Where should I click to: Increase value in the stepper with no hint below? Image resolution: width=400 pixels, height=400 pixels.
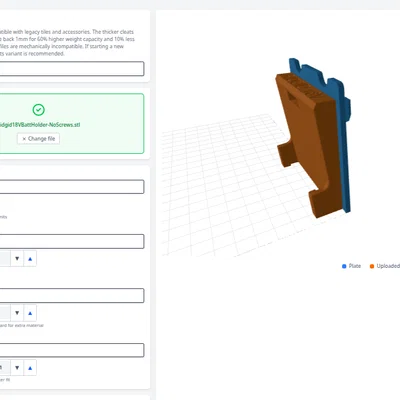pyautogui.click(x=30, y=259)
